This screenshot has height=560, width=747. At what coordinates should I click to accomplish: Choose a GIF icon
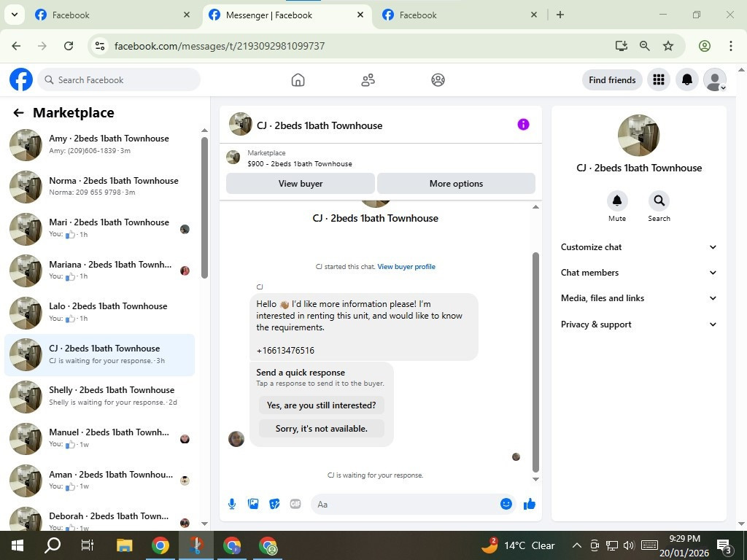coord(295,504)
